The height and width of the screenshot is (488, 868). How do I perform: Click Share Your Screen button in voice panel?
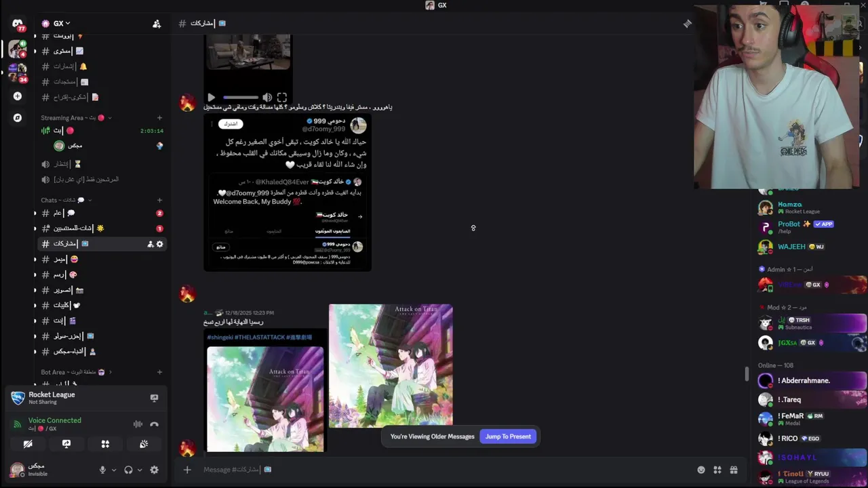(x=66, y=444)
